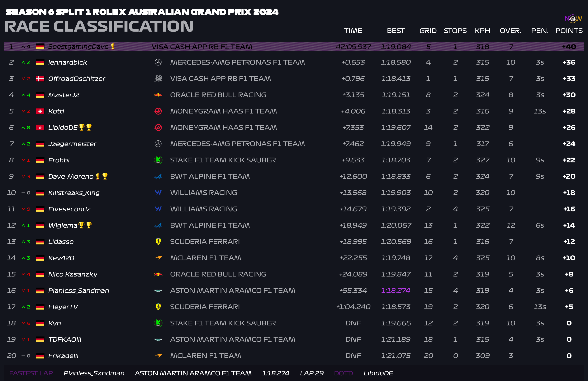This screenshot has width=588, height=381.
Task: Click FleyerTV's gap +1:04.240
Action: coord(353,307)
